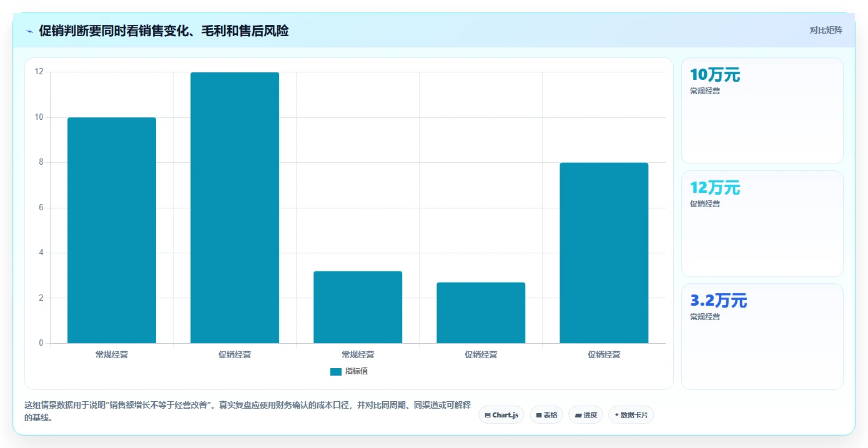Viewport: 868px width, 448px height.
Task: Open the 12万元 促销经营 card
Action: 762,223
